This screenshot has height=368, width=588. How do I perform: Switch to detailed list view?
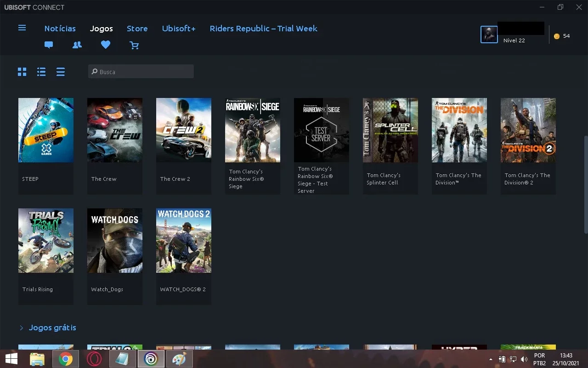click(x=41, y=72)
